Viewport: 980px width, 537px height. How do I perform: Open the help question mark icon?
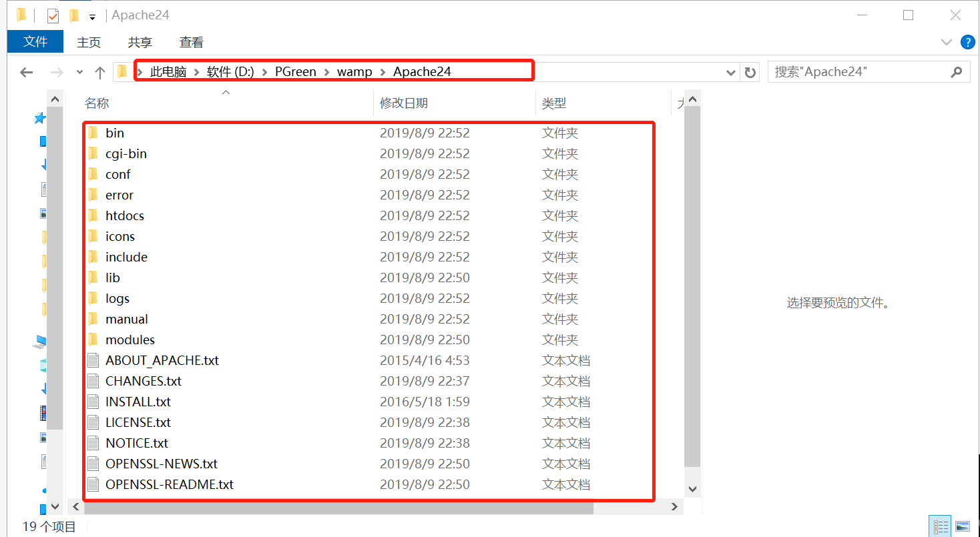pyautogui.click(x=967, y=42)
